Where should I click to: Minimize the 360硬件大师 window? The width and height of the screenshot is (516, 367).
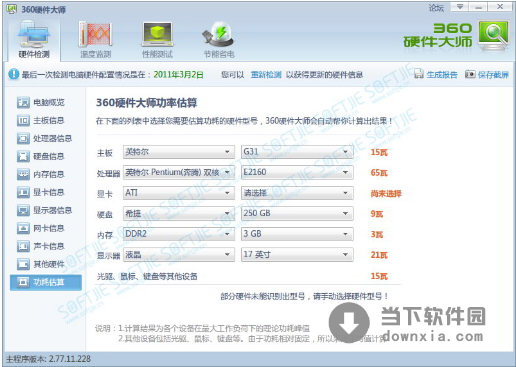[x=479, y=7]
